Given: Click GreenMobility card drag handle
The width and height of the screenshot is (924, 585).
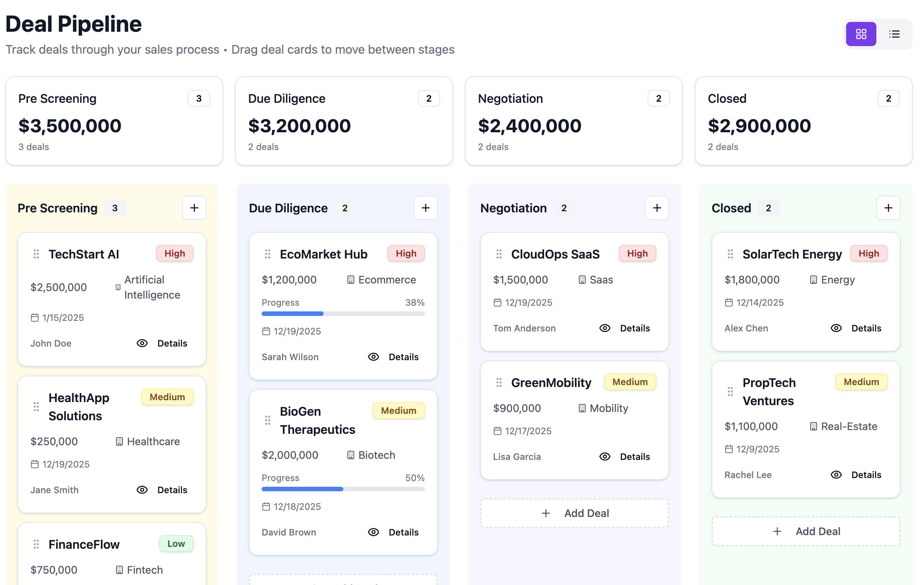Looking at the screenshot, I should tap(499, 382).
